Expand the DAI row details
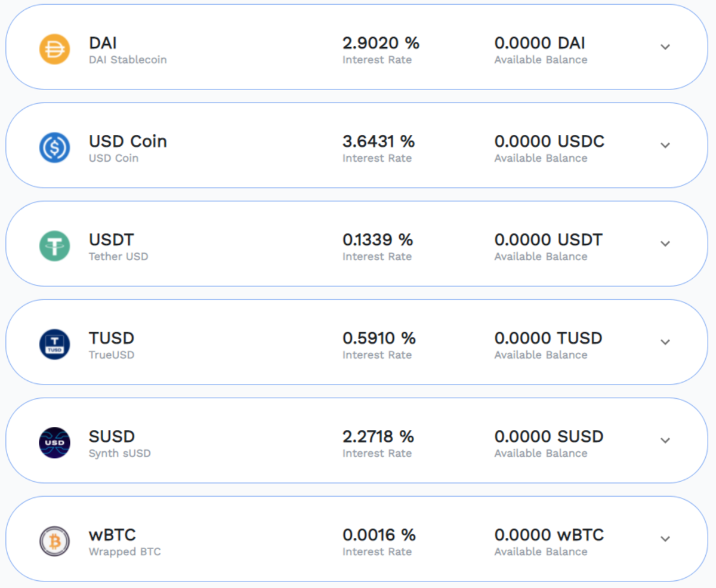Image resolution: width=716 pixels, height=588 pixels. coord(664,47)
